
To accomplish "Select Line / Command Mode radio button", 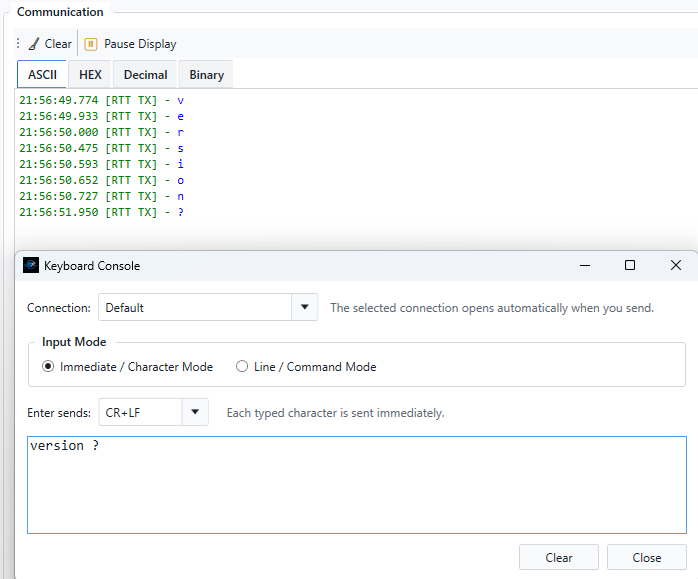I will click(242, 366).
